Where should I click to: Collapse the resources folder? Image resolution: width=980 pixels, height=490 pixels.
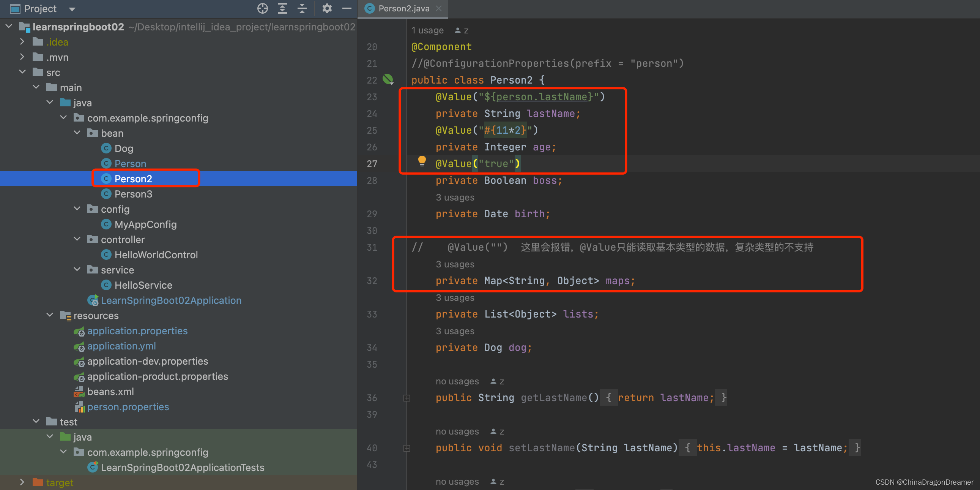pyautogui.click(x=50, y=315)
